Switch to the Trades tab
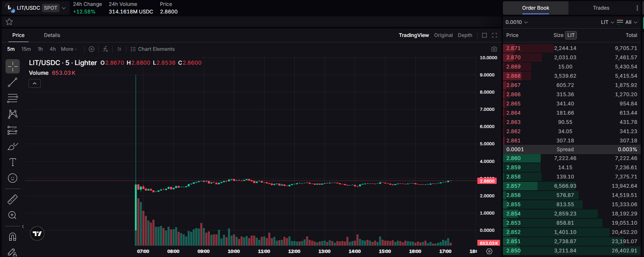Image resolution: width=644 pixels, height=257 pixels. coord(601,8)
